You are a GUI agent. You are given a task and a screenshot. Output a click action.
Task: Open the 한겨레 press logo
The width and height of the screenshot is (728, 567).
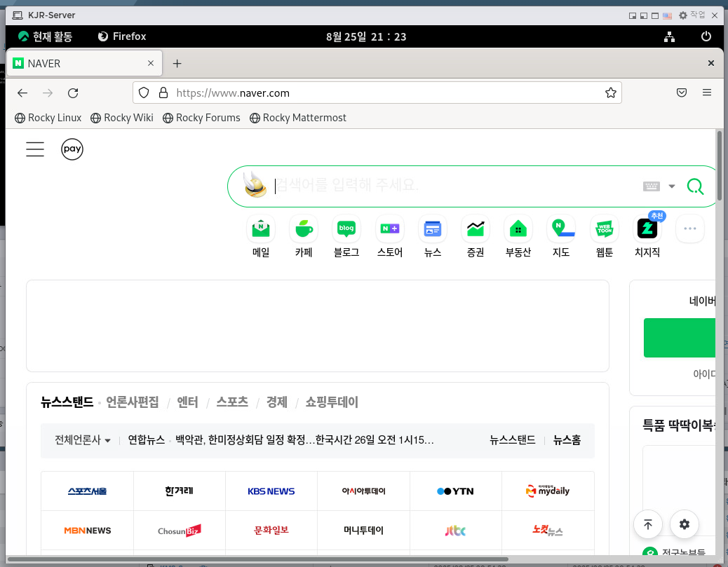tap(180, 491)
